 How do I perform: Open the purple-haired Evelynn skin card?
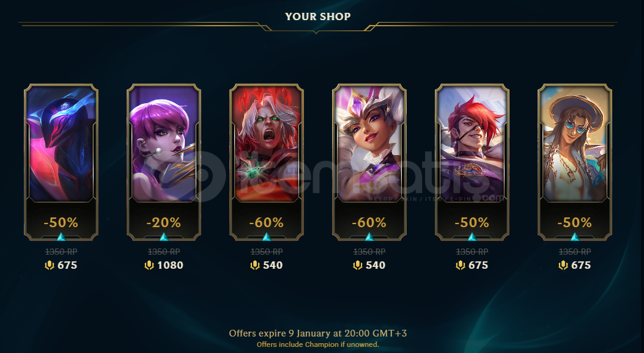[164, 162]
